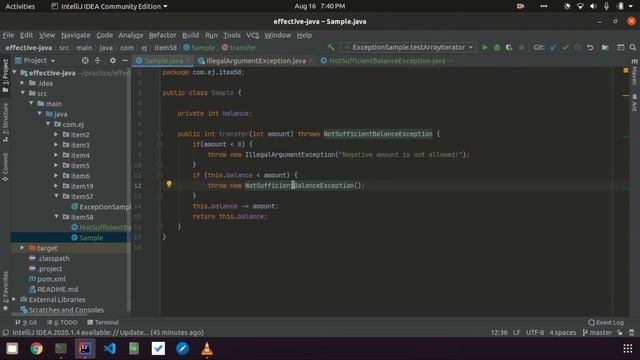
Task: Collapse the src folder
Action: 23,93
